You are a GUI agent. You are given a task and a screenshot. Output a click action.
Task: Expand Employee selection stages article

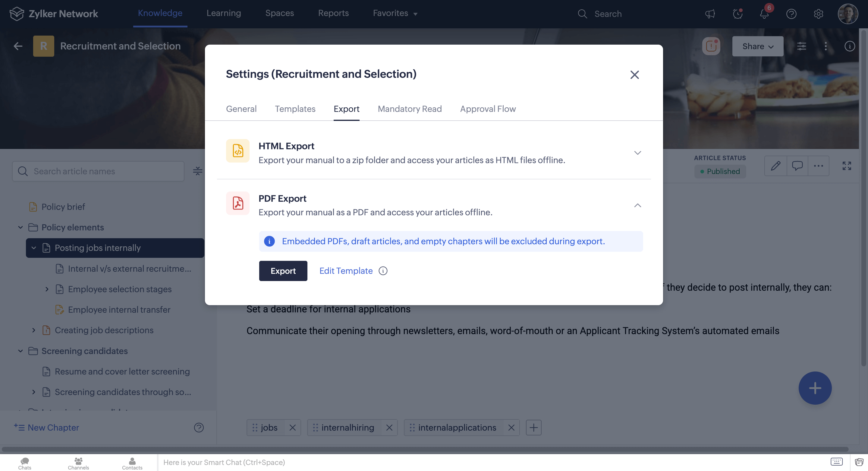pos(47,289)
